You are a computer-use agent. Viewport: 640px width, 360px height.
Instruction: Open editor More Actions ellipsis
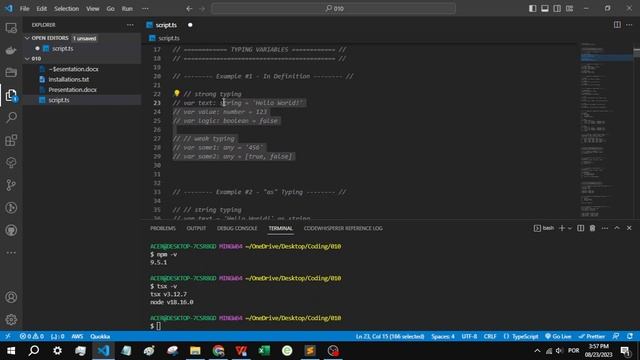pos(629,25)
